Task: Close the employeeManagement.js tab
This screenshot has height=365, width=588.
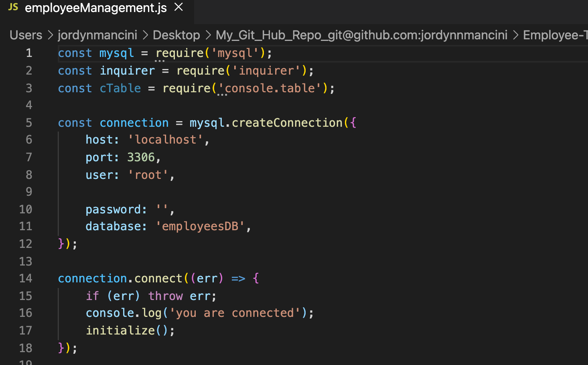Action: [179, 7]
